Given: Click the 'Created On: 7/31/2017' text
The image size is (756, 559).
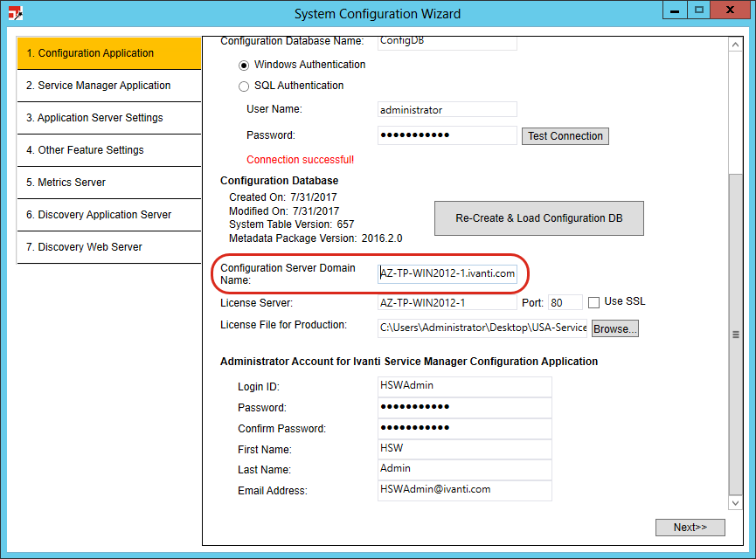Looking at the screenshot, I should click(283, 197).
